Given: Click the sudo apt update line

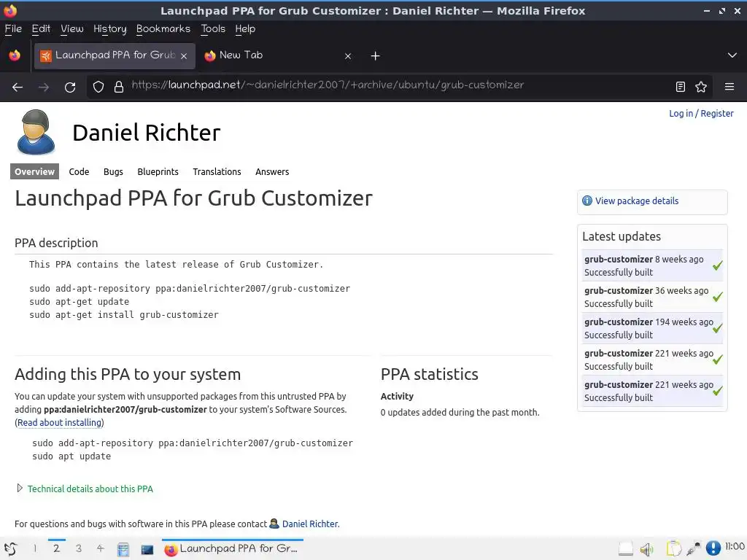Looking at the screenshot, I should coord(71,456).
